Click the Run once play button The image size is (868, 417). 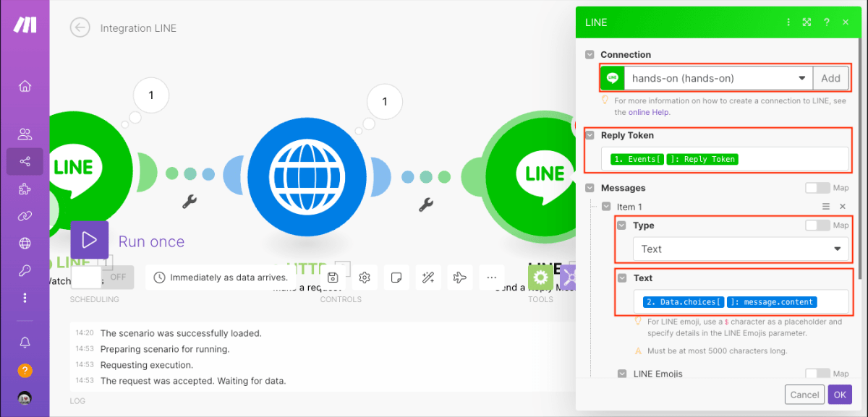tap(90, 240)
